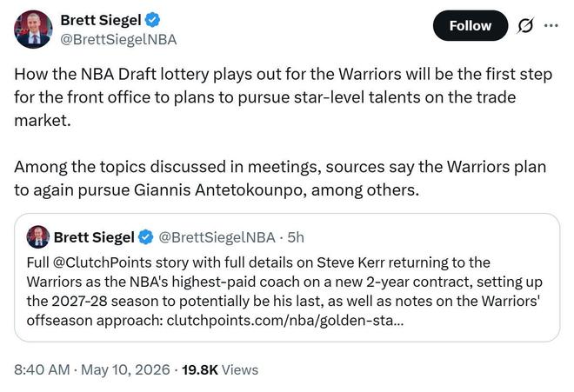
Task: Open the @BrettSiegelNBA handle under header name
Action: [118, 39]
